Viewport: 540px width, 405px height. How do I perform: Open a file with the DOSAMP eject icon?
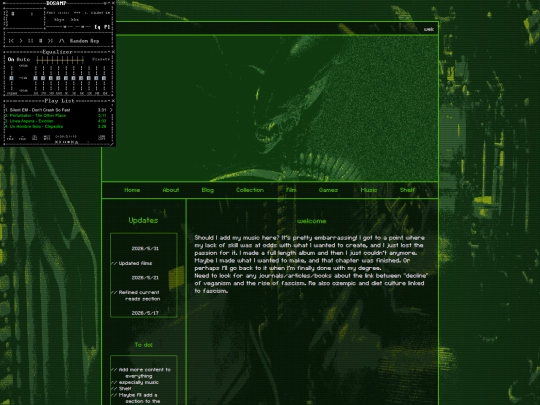(62, 41)
